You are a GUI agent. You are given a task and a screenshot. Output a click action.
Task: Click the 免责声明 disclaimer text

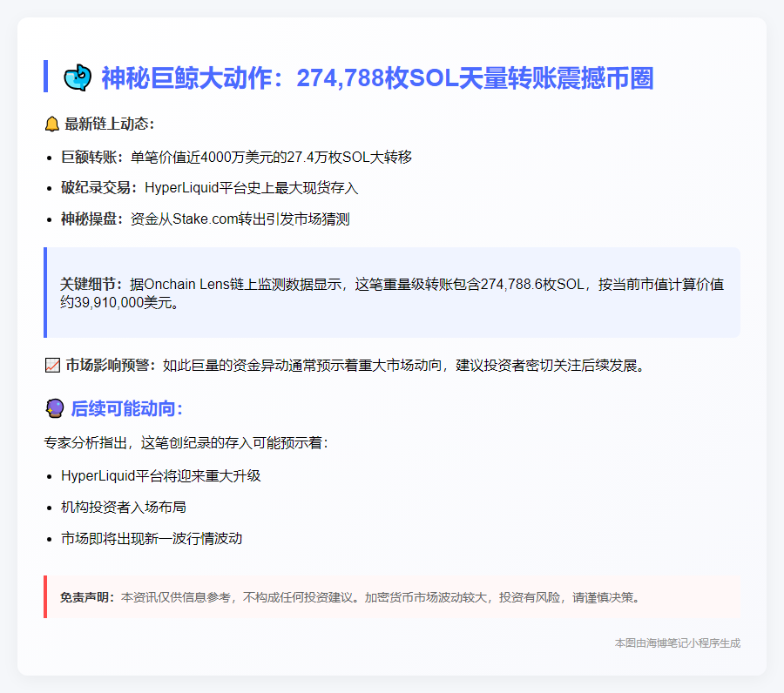(350, 597)
